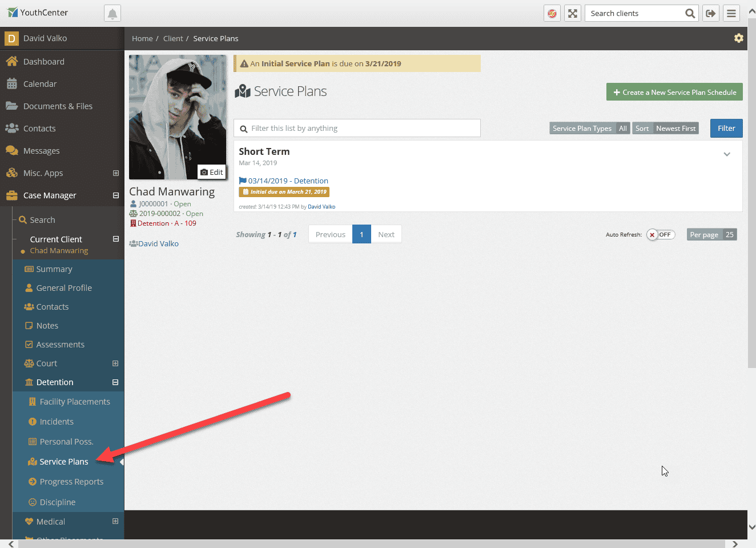This screenshot has height=548, width=756.
Task: Open the Per page 25 dropdown
Action: 712,235
